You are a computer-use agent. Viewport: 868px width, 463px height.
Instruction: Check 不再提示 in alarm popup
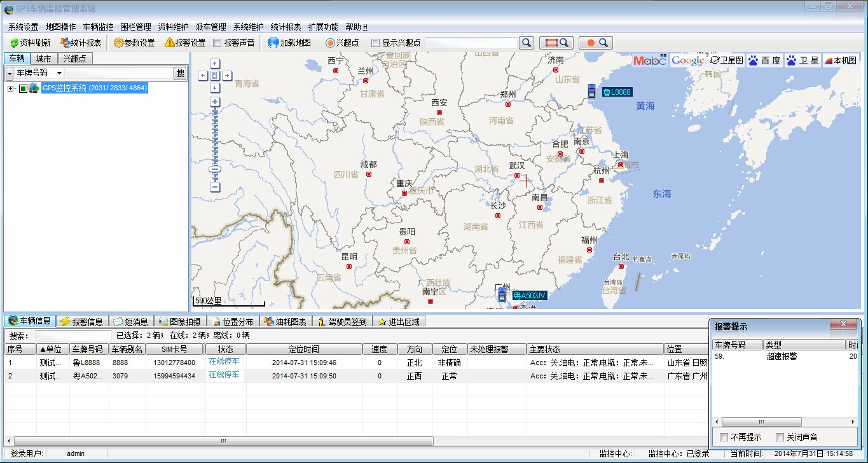coord(724,438)
